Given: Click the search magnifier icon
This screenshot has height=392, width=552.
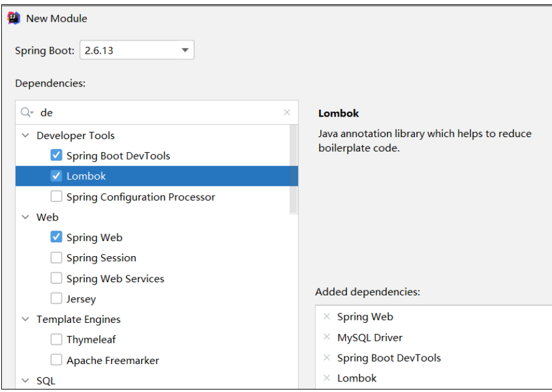Looking at the screenshot, I should (26, 113).
